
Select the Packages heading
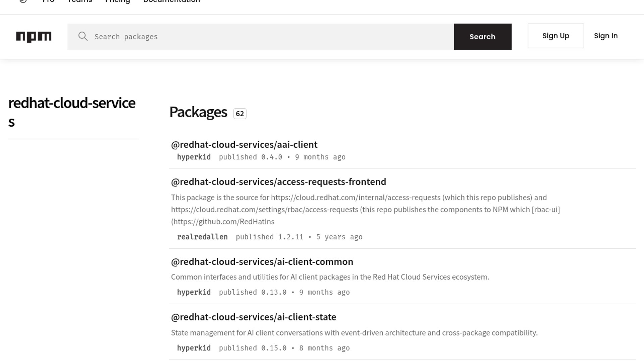(x=198, y=112)
